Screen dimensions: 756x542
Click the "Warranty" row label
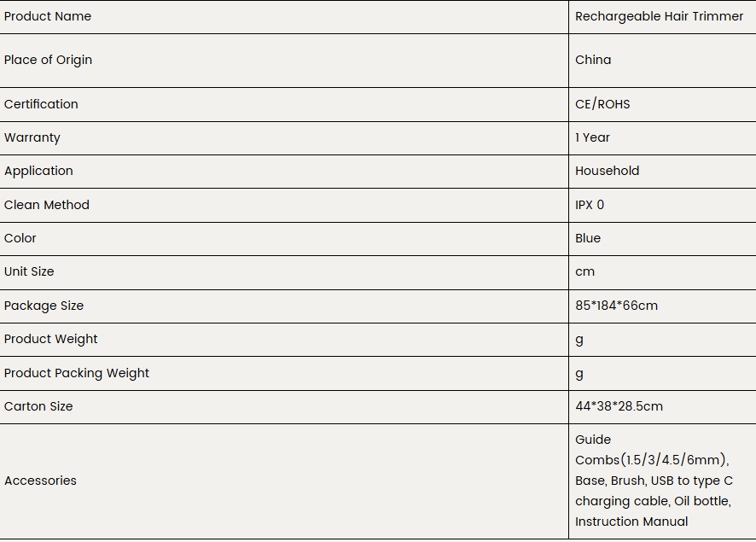point(32,137)
